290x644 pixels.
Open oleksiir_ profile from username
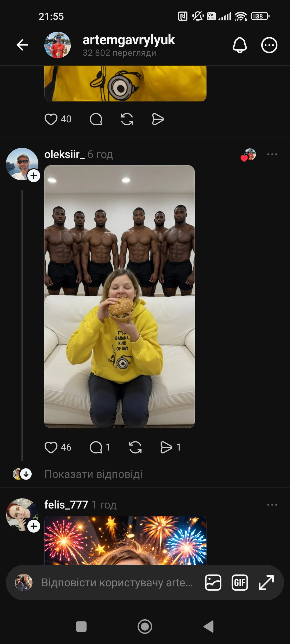pos(64,154)
